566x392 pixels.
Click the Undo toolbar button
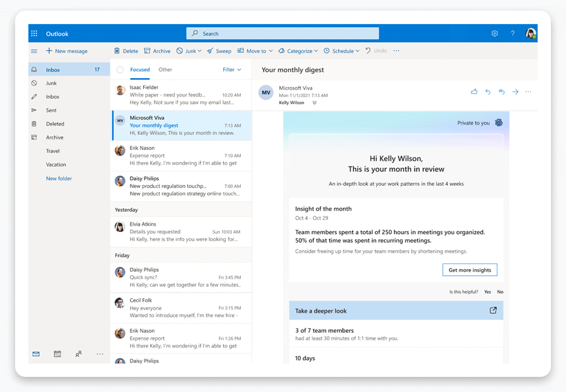click(x=376, y=51)
